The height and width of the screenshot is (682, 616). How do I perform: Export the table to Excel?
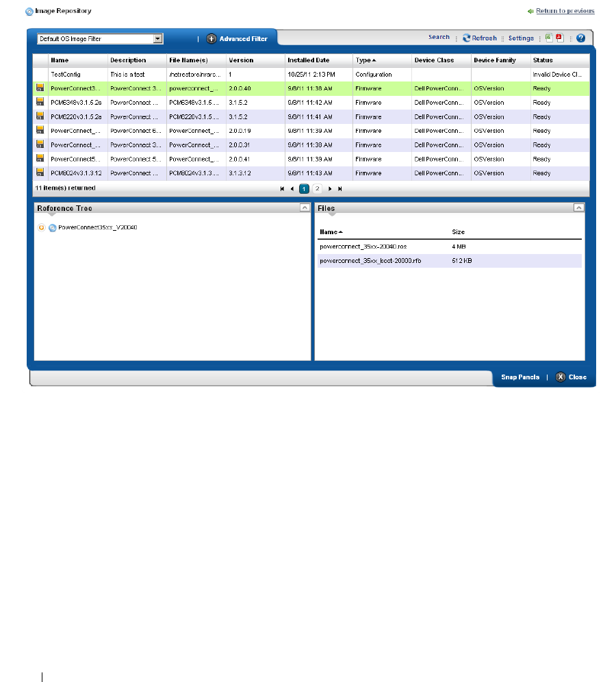click(x=549, y=38)
